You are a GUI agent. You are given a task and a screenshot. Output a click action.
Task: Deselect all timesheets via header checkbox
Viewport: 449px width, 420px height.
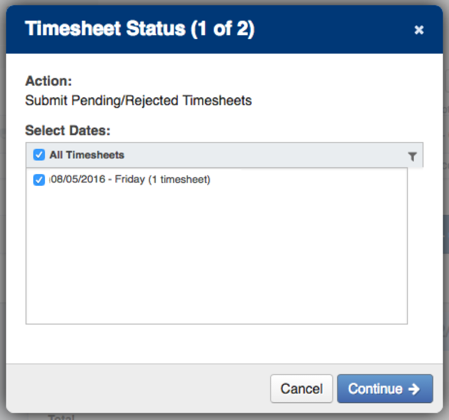click(39, 155)
